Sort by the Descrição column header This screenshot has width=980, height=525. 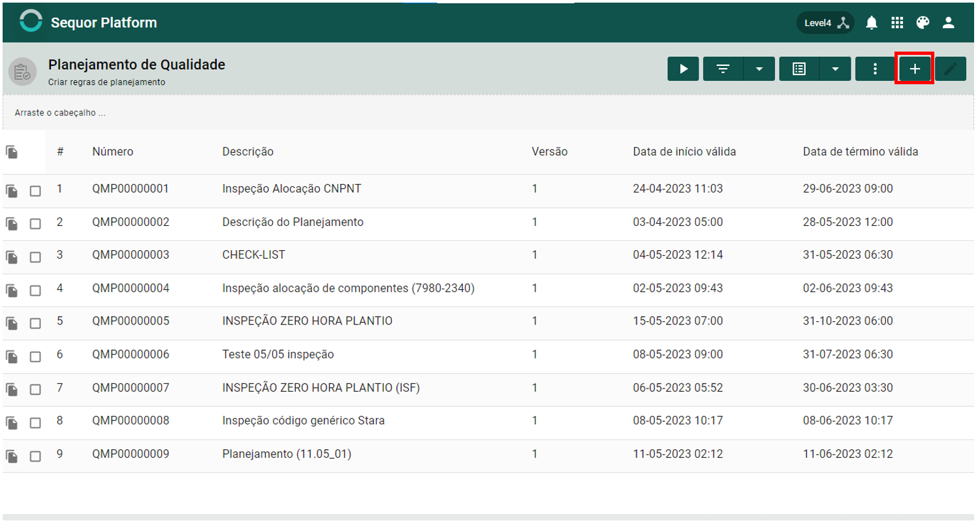[247, 151]
